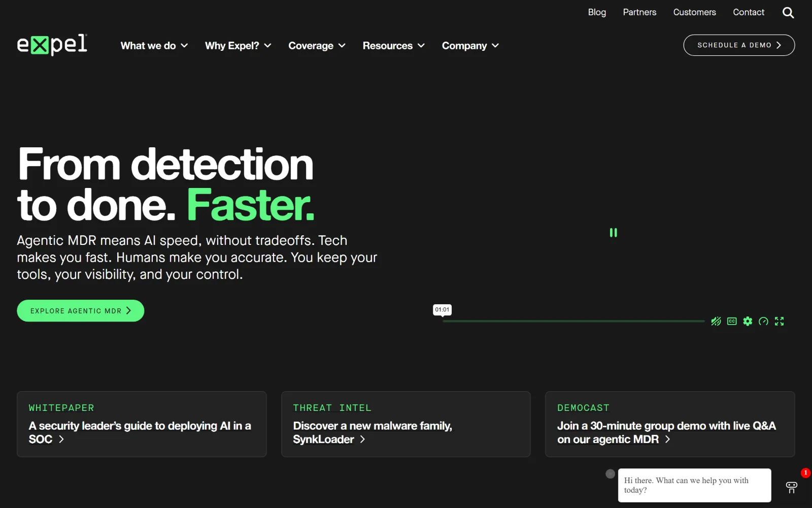Open the site search magnifier icon
The width and height of the screenshot is (812, 508).
[788, 13]
